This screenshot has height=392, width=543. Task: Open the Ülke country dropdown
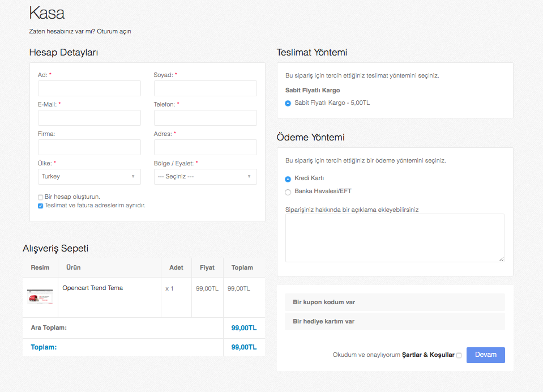coord(89,177)
